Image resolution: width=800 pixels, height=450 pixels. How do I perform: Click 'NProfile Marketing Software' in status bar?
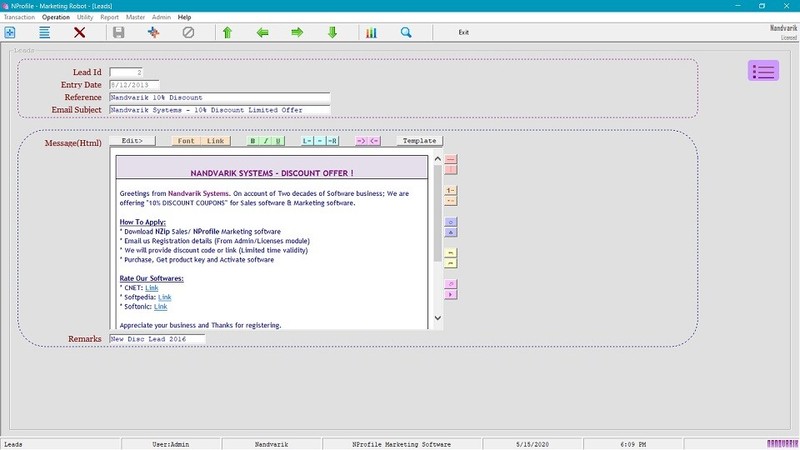coord(402,444)
